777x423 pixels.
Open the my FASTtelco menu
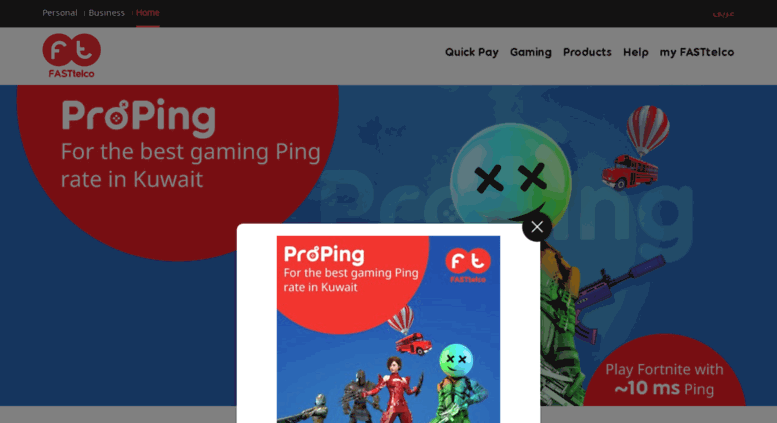point(696,52)
